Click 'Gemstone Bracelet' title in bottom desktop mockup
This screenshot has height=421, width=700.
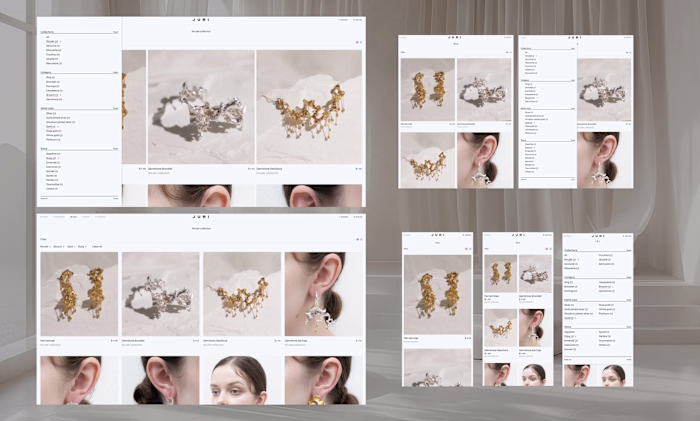(x=133, y=341)
